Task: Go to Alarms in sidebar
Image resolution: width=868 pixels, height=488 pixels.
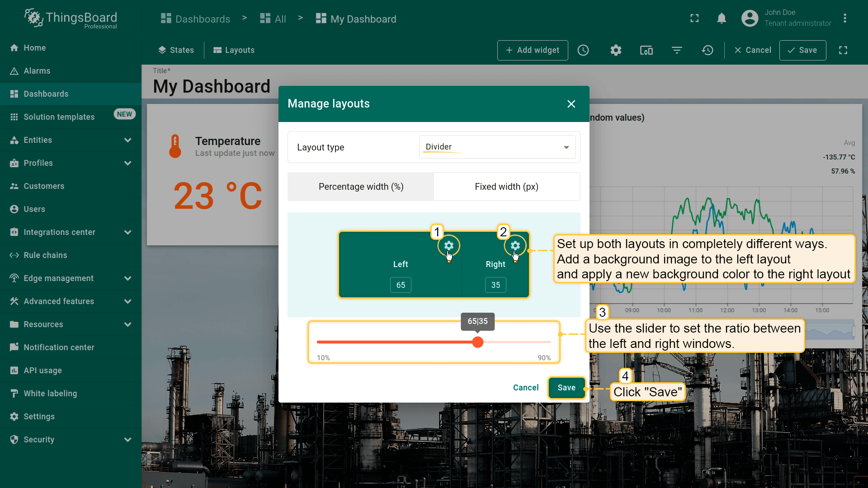Action: 37,71
